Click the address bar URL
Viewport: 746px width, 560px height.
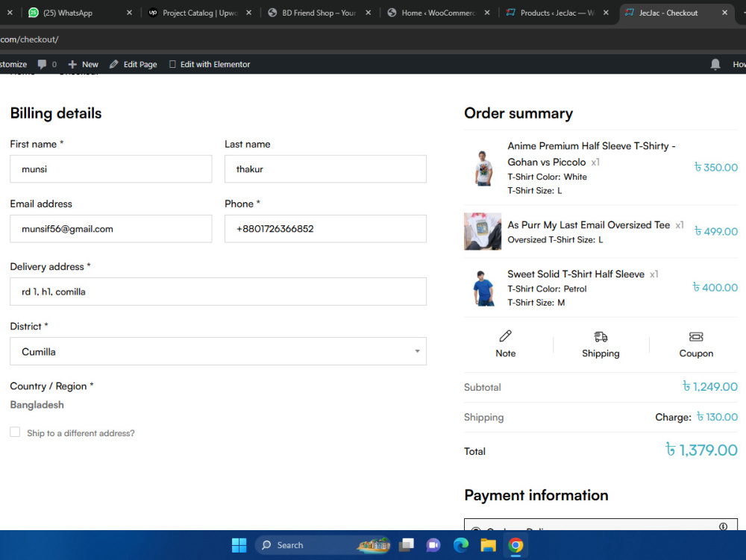click(30, 40)
